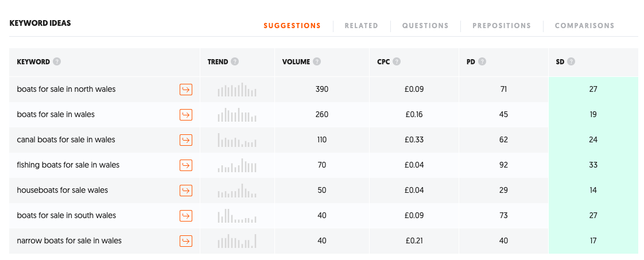Click question mark icon beside Volume

317,62
